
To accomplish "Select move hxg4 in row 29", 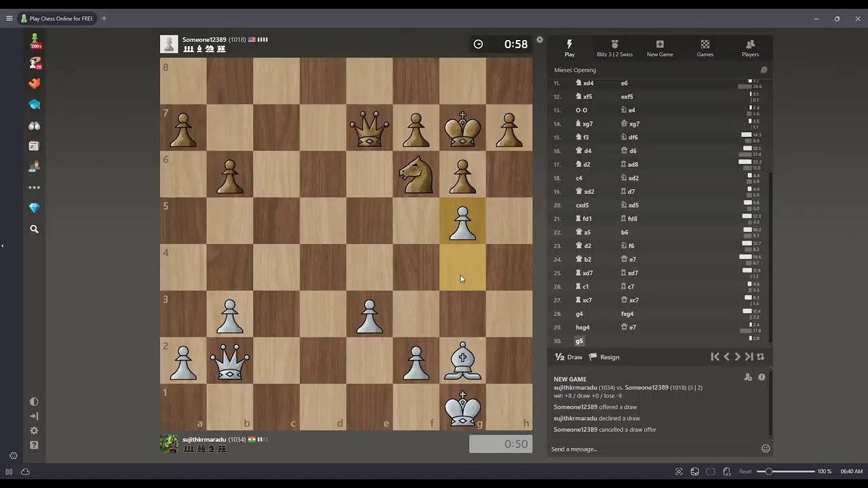I will coord(583,327).
